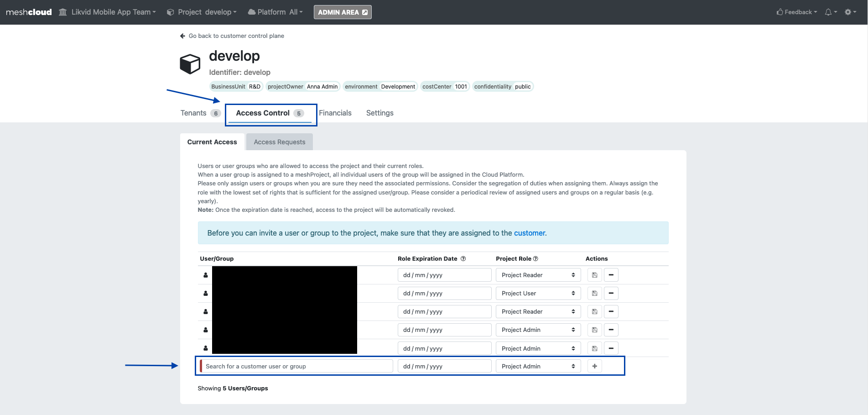Open the role dropdown in the new user row
Viewport: 868px width, 415px height.
coord(538,366)
